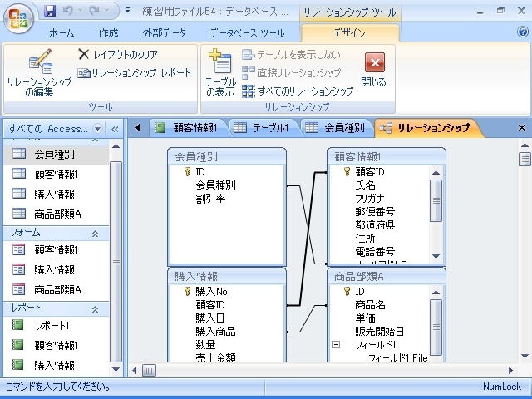Click テーブルの表示 icon

[220, 75]
